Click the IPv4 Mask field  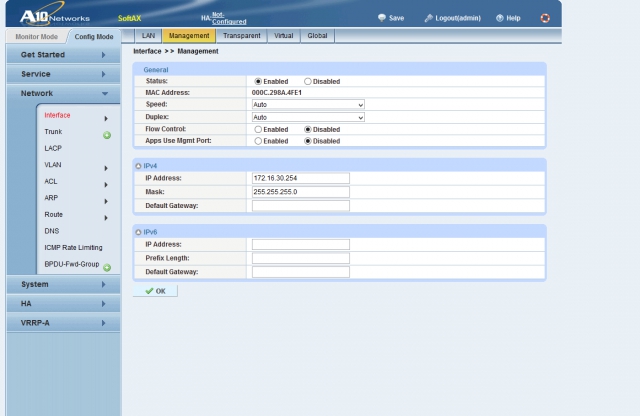tap(301, 192)
